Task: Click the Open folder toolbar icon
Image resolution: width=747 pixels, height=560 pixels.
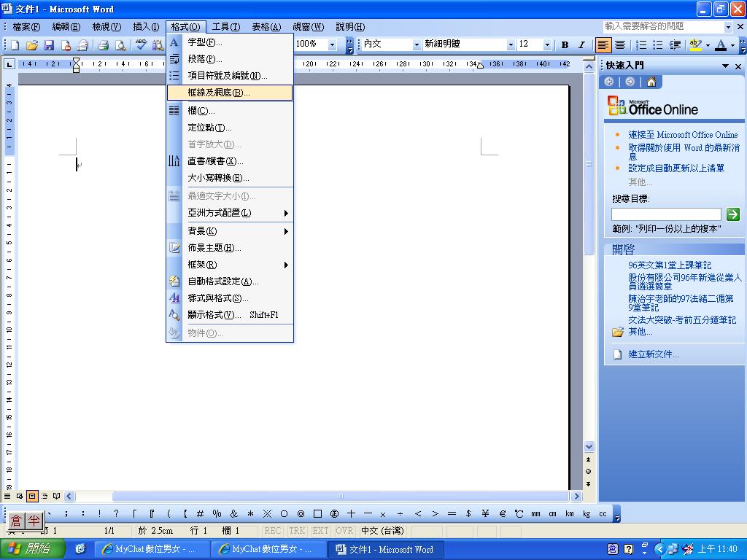Action: (x=32, y=45)
